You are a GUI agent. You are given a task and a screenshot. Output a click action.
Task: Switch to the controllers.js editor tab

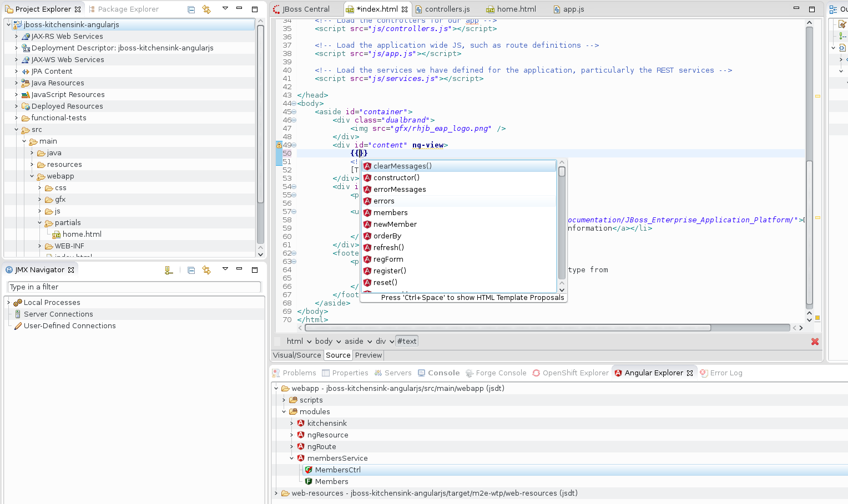(447, 9)
